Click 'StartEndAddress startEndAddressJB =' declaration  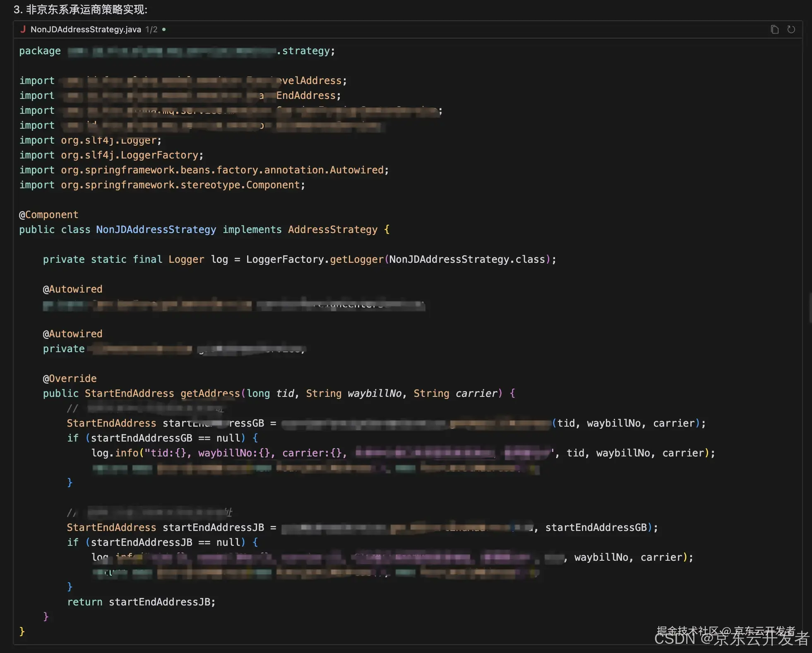171,528
